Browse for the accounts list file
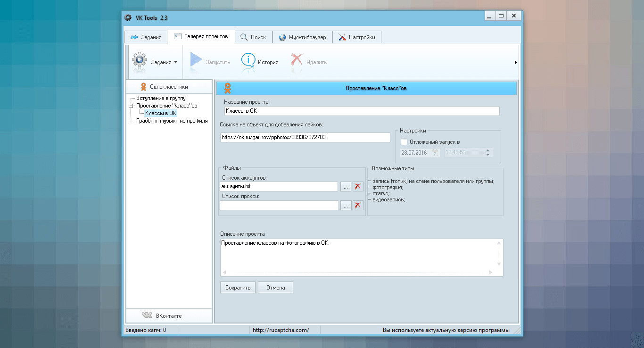 click(346, 187)
